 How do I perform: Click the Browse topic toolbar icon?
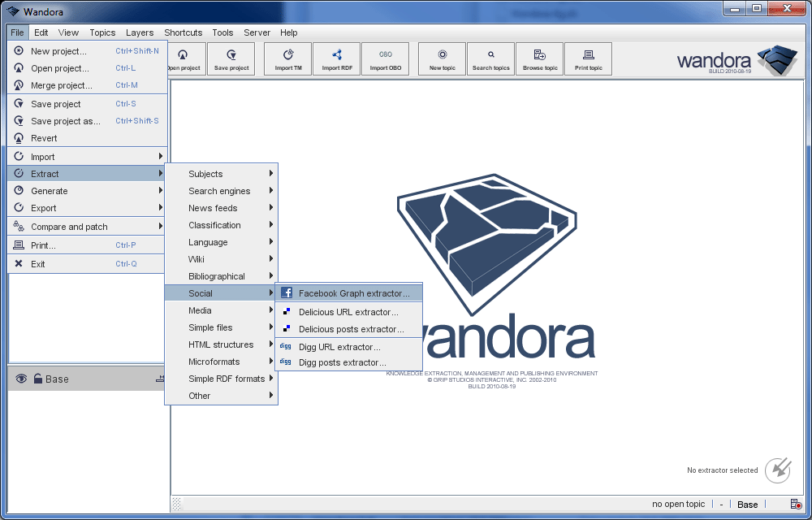[539, 58]
